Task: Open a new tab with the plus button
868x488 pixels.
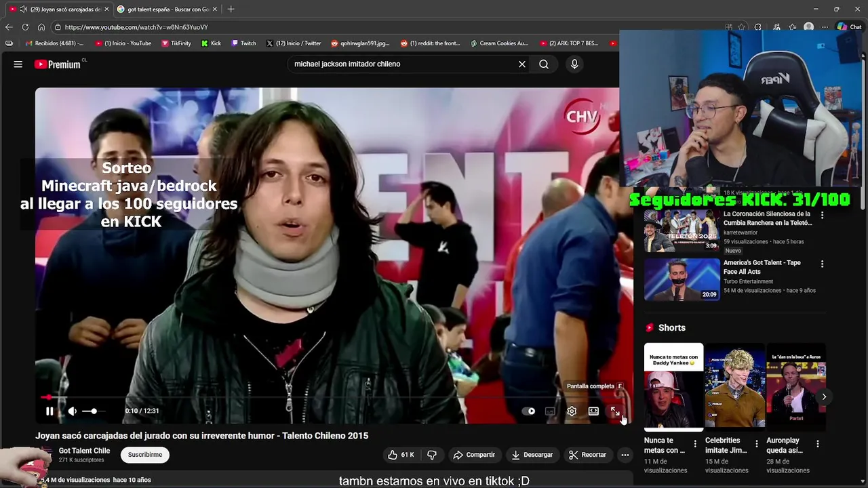Action: pos(231,9)
